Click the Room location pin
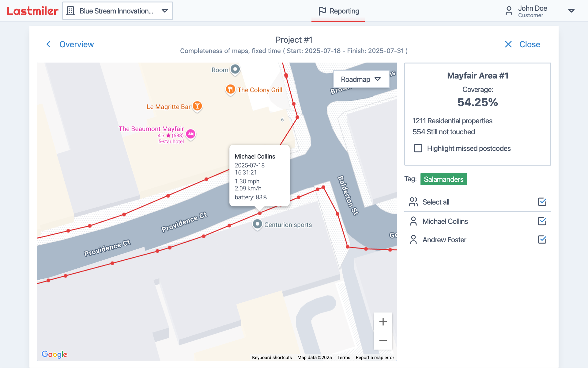Screen dimensions: 588x368 tap(235, 70)
